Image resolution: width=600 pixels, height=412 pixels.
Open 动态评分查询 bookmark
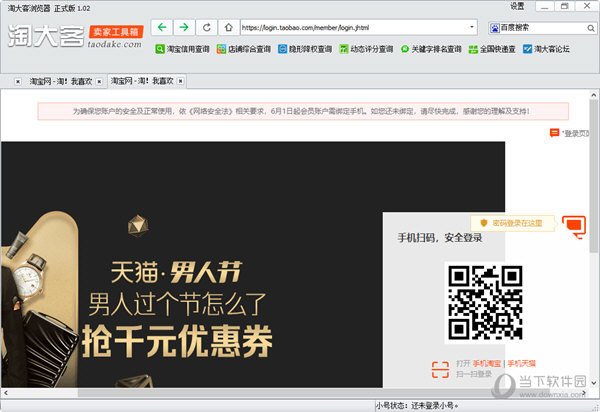pyautogui.click(x=366, y=49)
